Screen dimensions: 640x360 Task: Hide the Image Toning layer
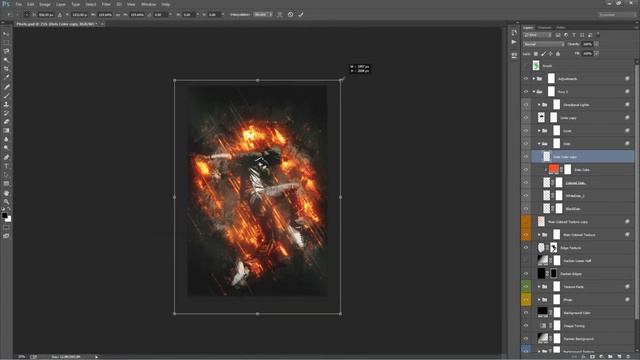526,326
